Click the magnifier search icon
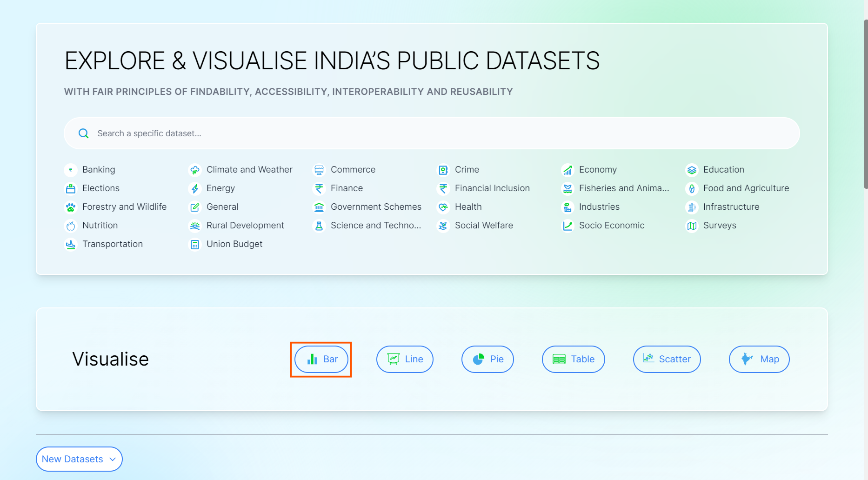The height and width of the screenshot is (480, 868). [x=84, y=133]
